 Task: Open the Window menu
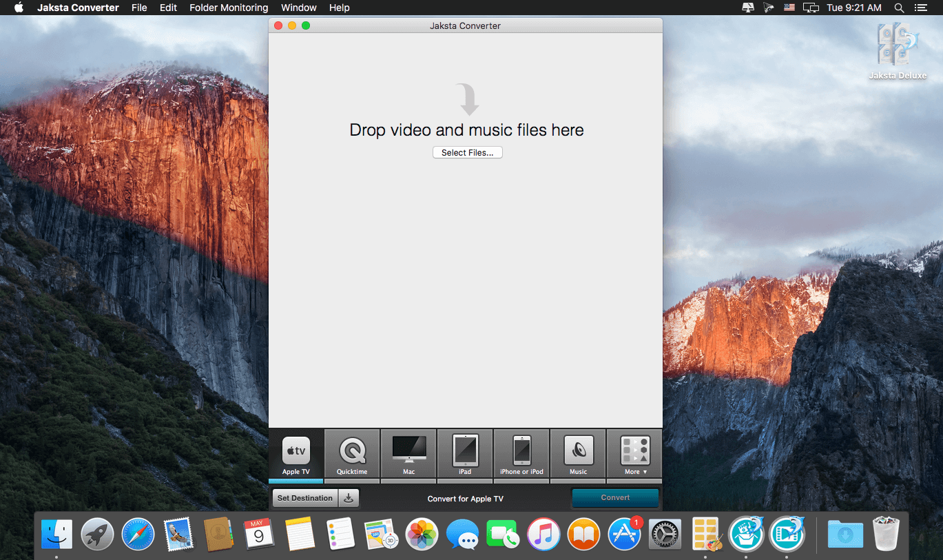click(x=299, y=8)
